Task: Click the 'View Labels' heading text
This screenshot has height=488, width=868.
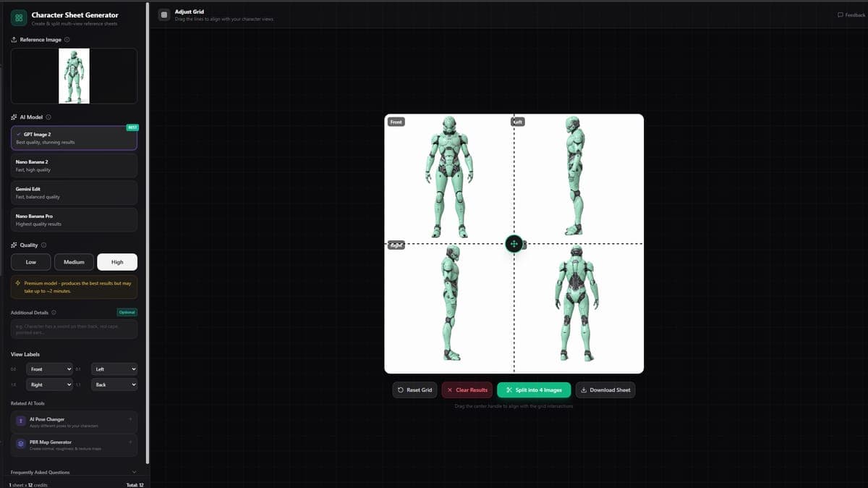Action: pyautogui.click(x=25, y=354)
